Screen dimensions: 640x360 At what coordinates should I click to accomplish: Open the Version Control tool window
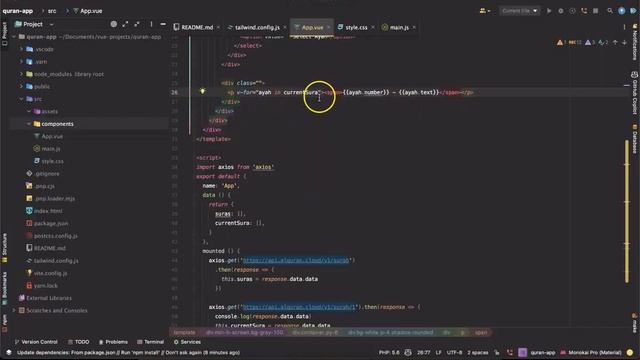(x=36, y=342)
